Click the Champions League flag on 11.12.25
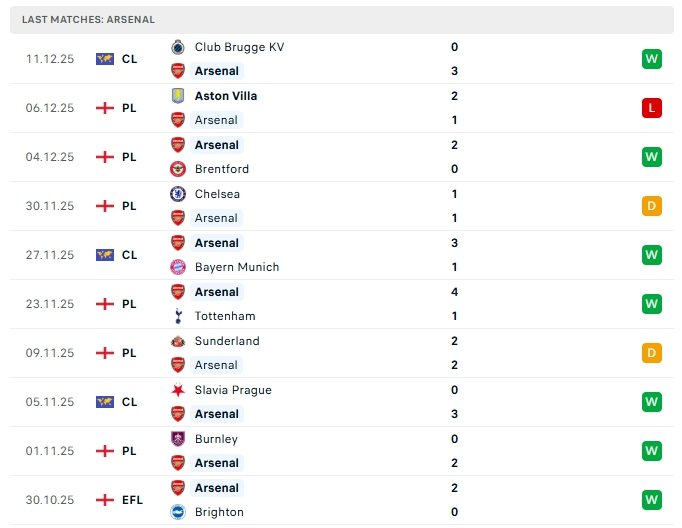Image resolution: width=682 pixels, height=528 pixels. click(x=105, y=59)
